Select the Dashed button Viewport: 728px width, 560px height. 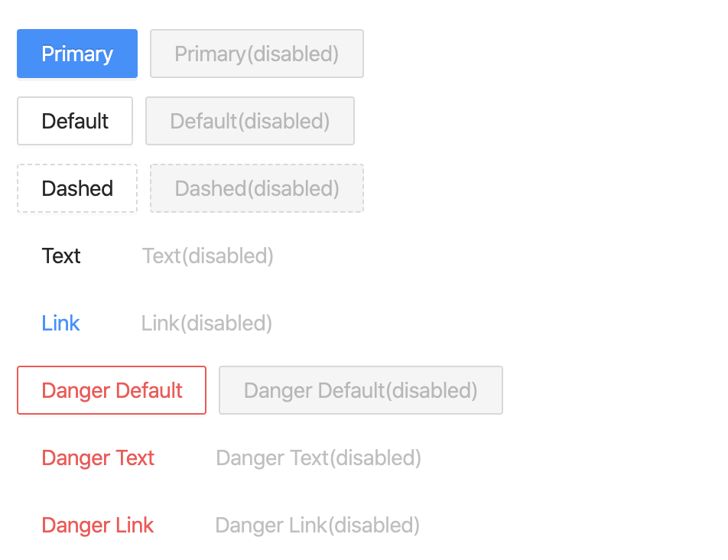pos(77,188)
